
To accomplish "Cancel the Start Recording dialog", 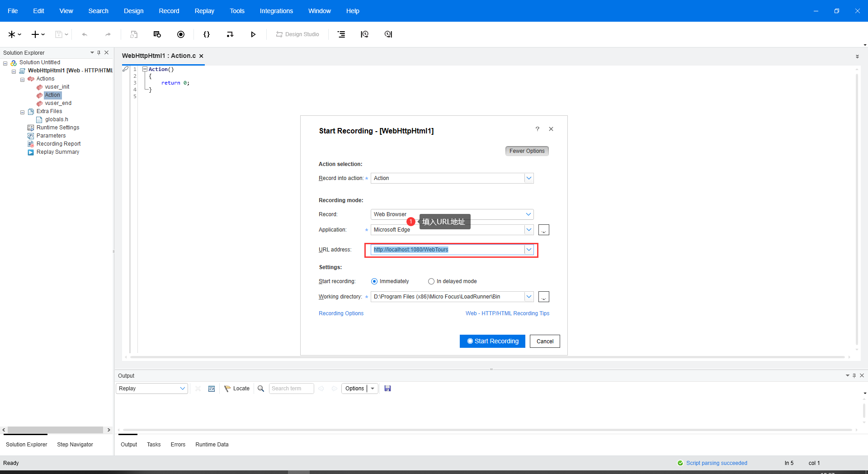I will [545, 341].
